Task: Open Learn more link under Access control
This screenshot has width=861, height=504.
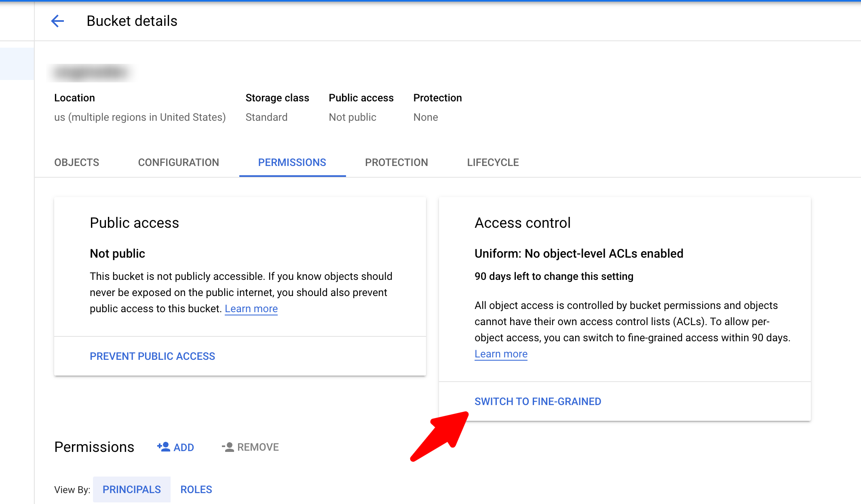Action: (501, 354)
